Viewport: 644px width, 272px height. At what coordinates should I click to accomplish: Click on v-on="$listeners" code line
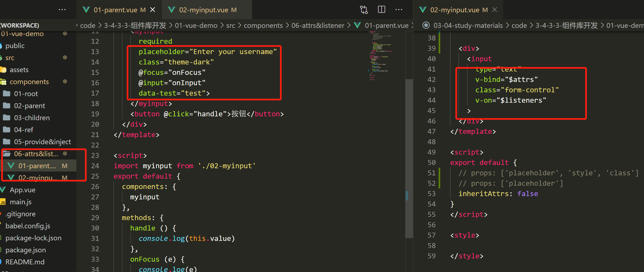point(511,100)
